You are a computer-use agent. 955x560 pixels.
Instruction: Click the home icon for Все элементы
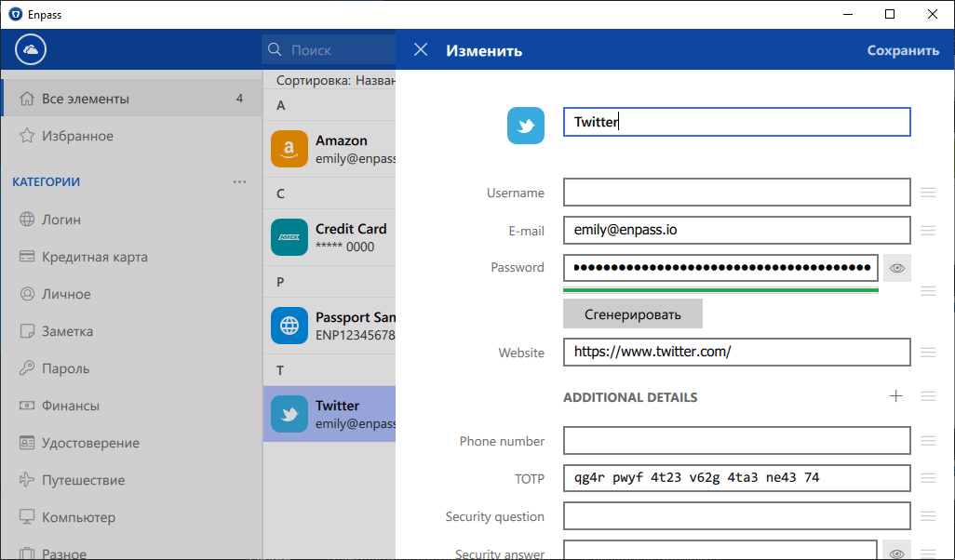click(x=27, y=98)
